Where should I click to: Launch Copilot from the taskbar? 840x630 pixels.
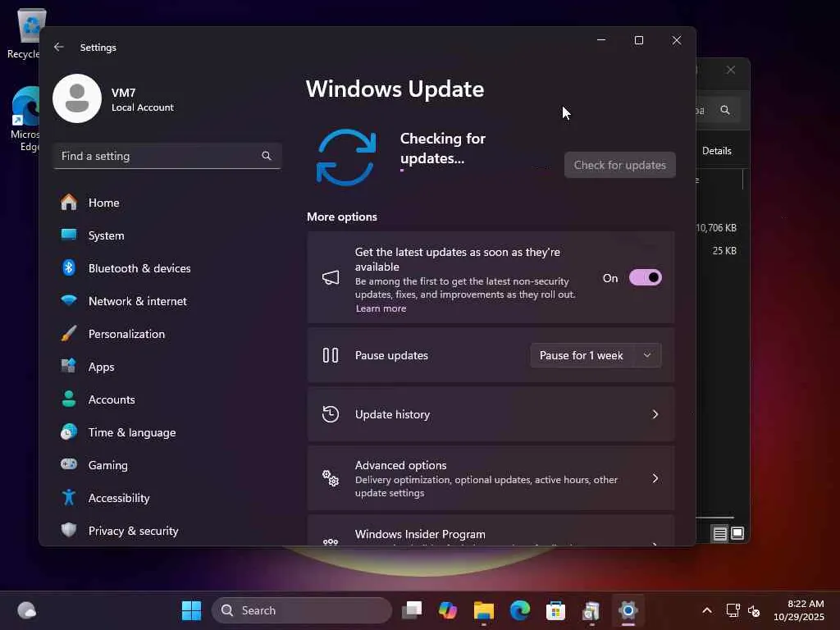(x=448, y=610)
